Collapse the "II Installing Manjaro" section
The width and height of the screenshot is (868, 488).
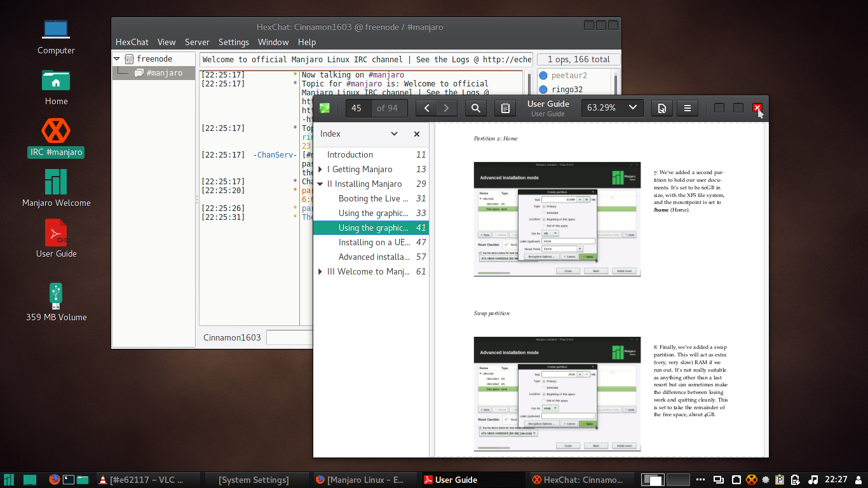pos(320,184)
